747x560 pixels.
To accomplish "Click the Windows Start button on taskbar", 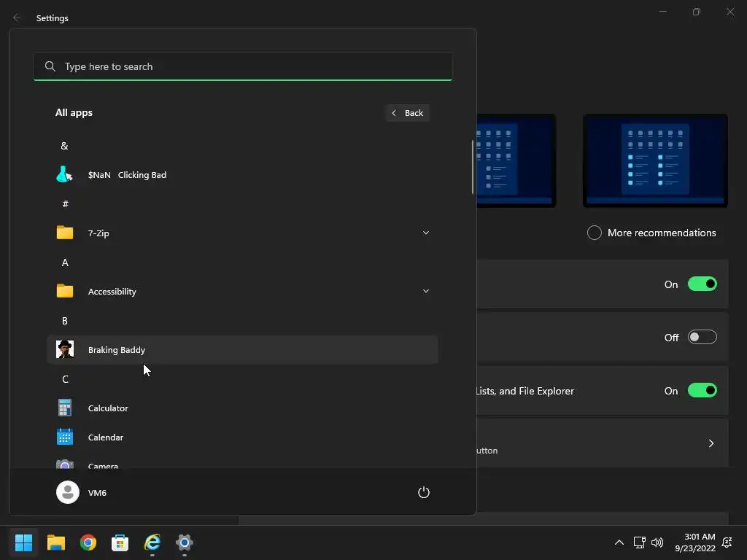I will (x=23, y=542).
